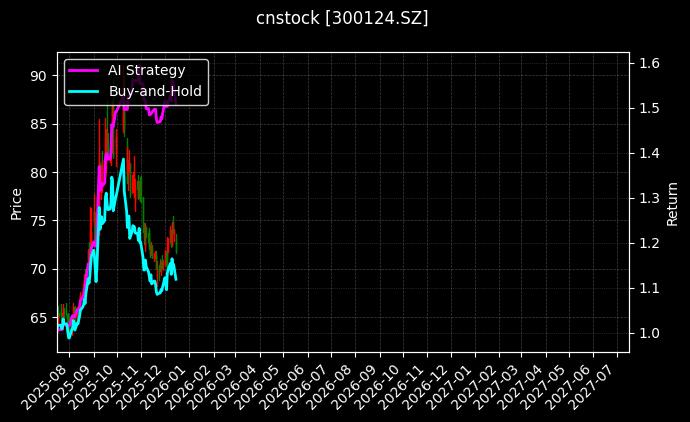Click the 1.4 return tick label
Image resolution: width=690 pixels, height=422 pixels.
pos(650,154)
